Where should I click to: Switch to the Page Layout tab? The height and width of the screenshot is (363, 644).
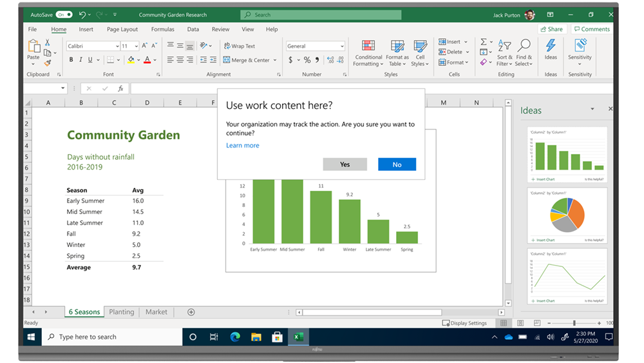click(x=122, y=29)
